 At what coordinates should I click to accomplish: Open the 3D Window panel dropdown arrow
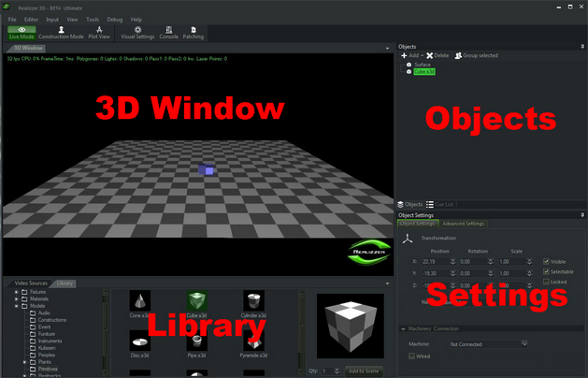(x=387, y=49)
